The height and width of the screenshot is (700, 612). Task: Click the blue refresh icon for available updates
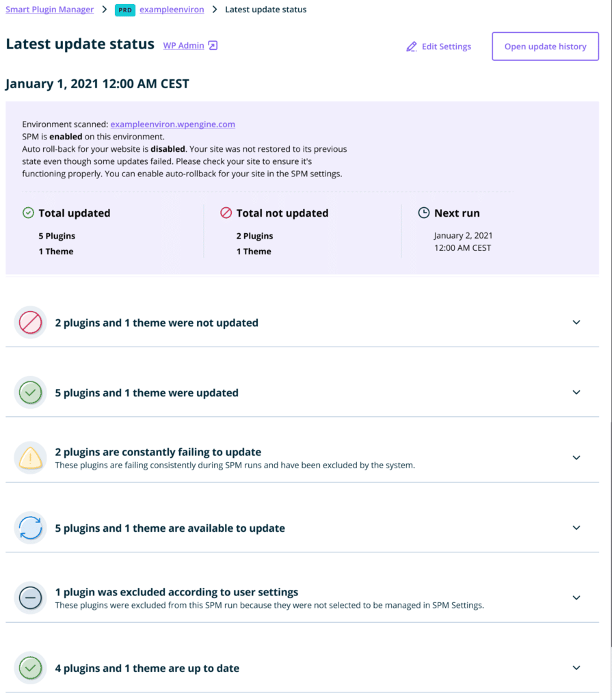click(30, 528)
